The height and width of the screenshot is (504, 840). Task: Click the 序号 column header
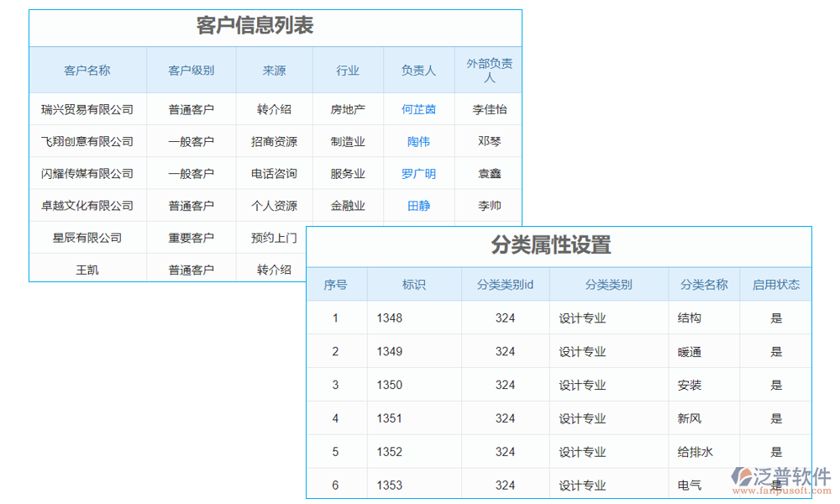coord(336,284)
